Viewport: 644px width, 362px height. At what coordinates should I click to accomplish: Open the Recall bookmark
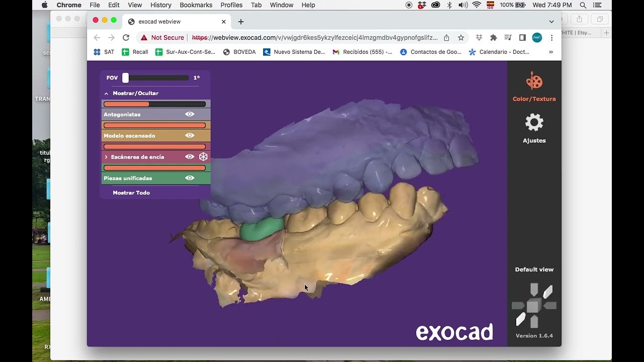(135, 52)
